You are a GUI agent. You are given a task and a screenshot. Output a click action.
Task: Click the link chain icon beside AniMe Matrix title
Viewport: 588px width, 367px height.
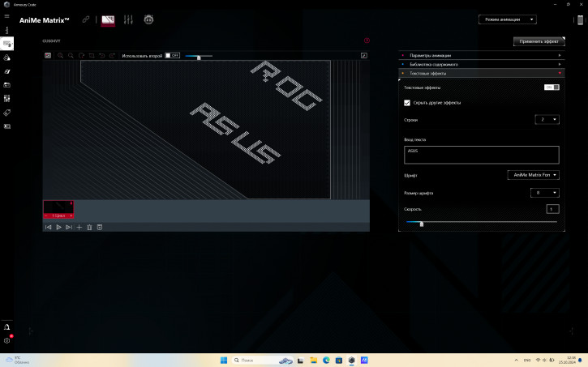point(86,19)
